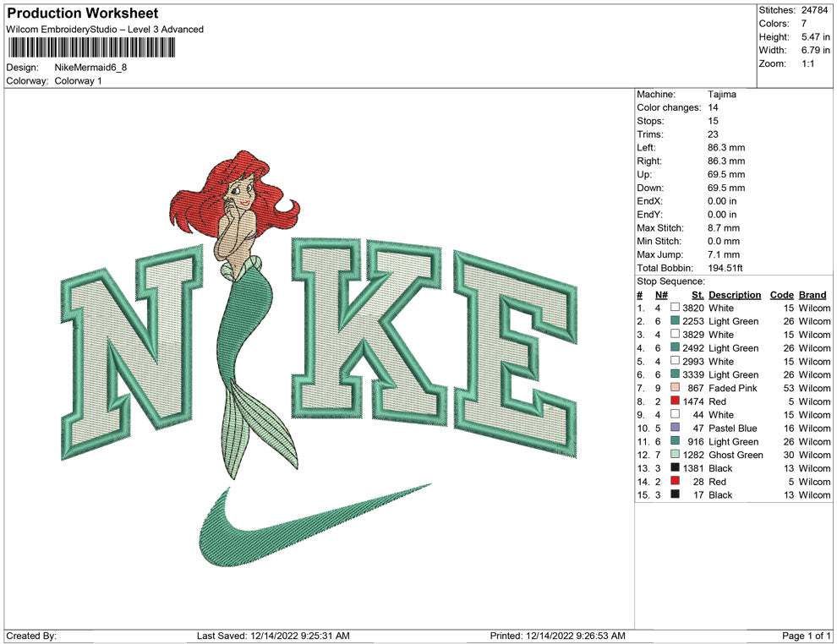Image resolution: width=837 pixels, height=644 pixels.
Task: Click the light green swatch for stitch 916
Action: coord(675,440)
